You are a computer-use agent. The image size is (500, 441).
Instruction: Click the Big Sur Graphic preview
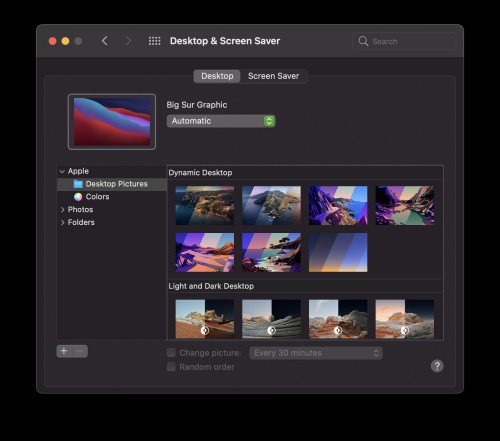tap(112, 122)
